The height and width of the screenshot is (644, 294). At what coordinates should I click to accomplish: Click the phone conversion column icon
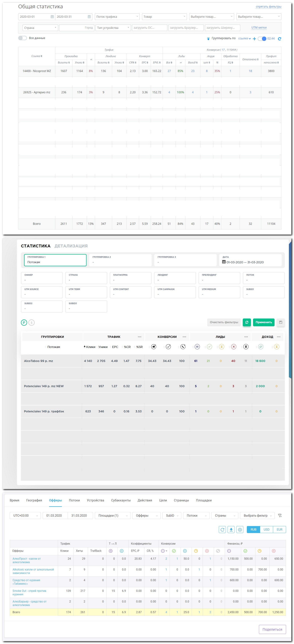point(183,347)
